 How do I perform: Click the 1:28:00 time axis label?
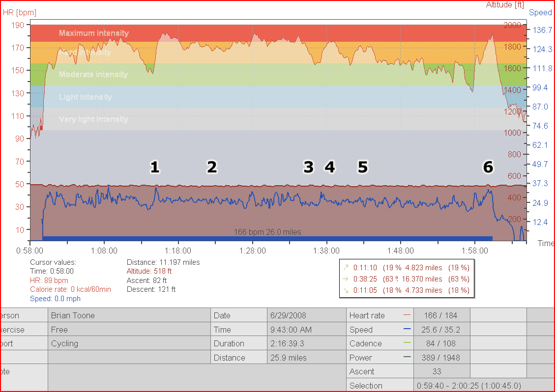tap(252, 251)
